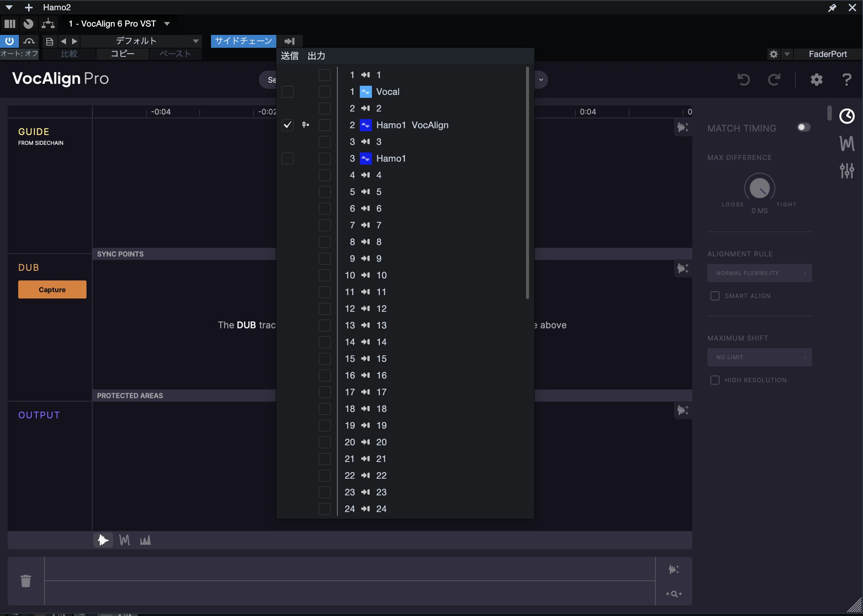Screen dimensions: 863x616
Task: Click the plugin power bypass icon
Action: pos(9,41)
